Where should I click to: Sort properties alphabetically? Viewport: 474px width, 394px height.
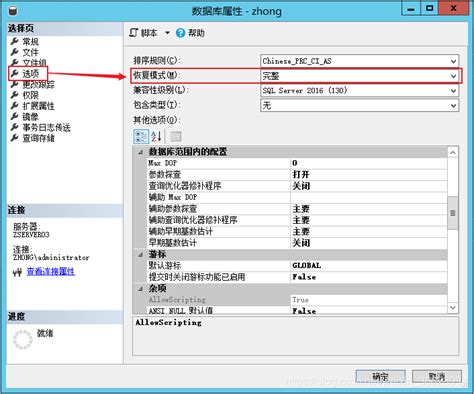tap(156, 136)
